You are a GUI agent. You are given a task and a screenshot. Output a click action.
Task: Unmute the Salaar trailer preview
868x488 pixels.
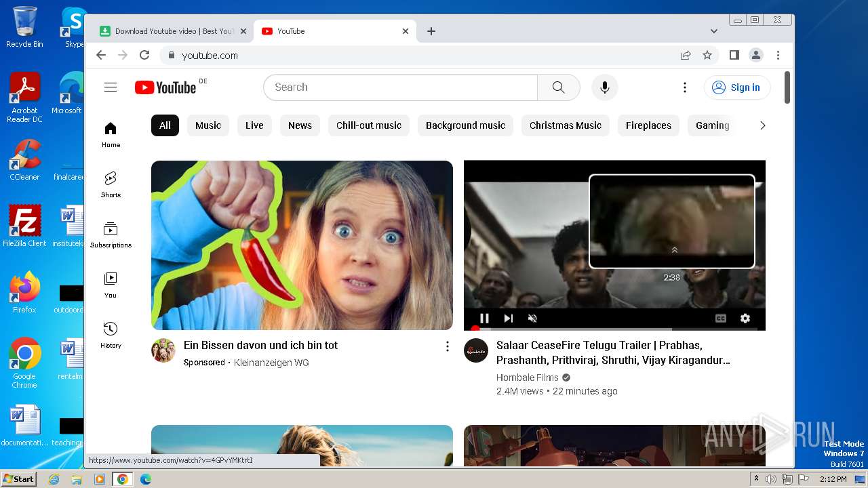[x=532, y=319]
